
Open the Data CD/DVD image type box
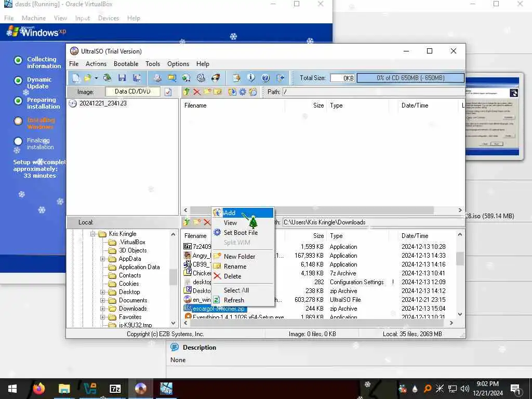click(132, 91)
